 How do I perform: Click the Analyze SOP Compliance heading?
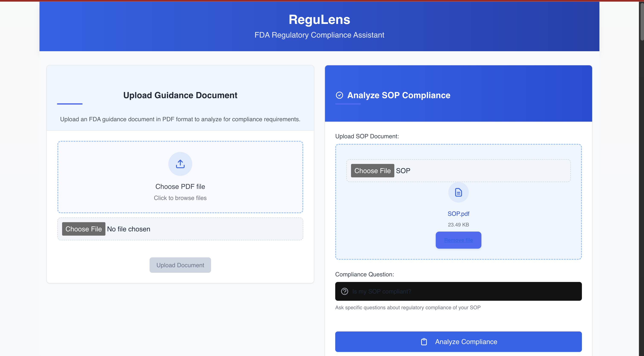[x=399, y=95]
